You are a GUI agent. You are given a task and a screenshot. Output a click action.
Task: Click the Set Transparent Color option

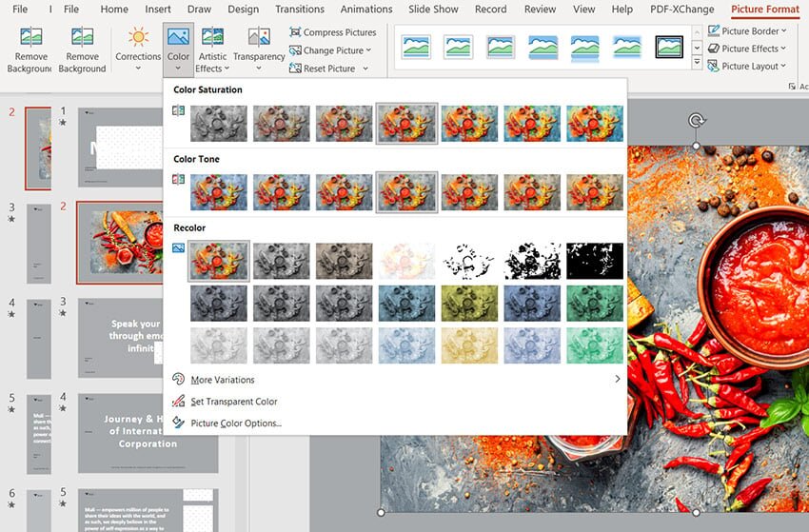[x=234, y=402]
